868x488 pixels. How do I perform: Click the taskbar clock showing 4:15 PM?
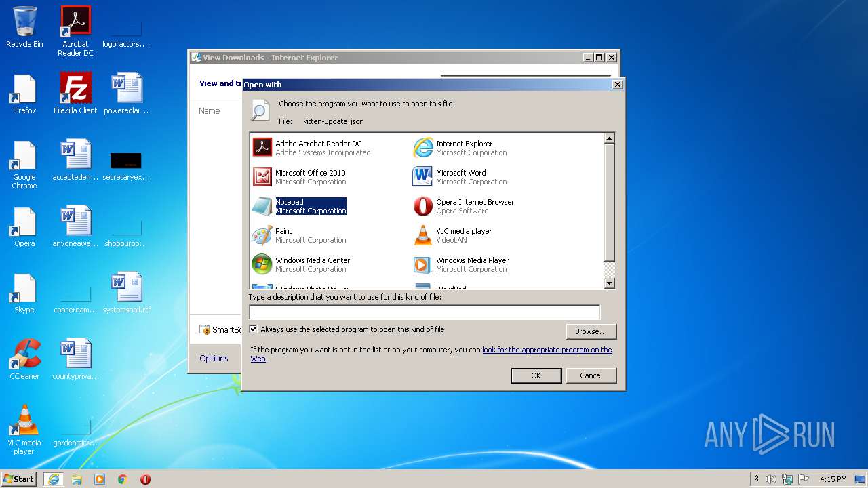(x=833, y=479)
